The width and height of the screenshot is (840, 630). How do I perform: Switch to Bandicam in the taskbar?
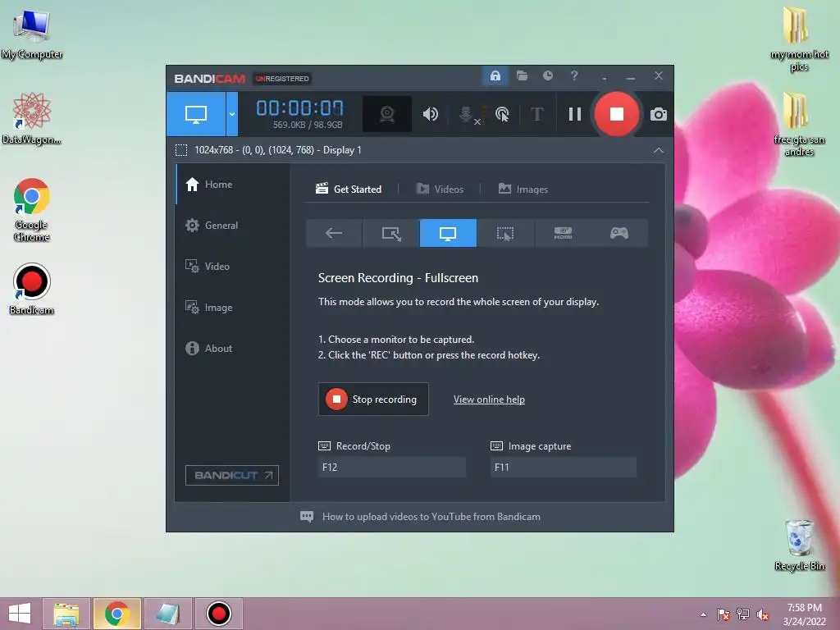point(218,614)
